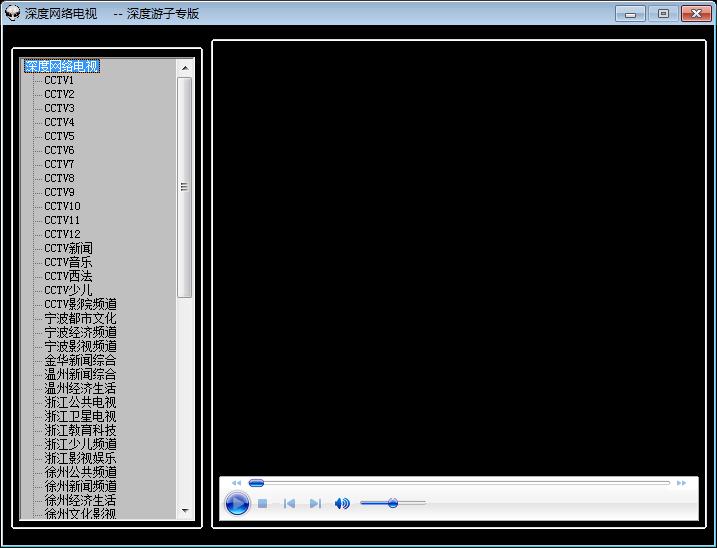The width and height of the screenshot is (717, 548).
Task: Click the Play button in the media controls
Action: (237, 504)
